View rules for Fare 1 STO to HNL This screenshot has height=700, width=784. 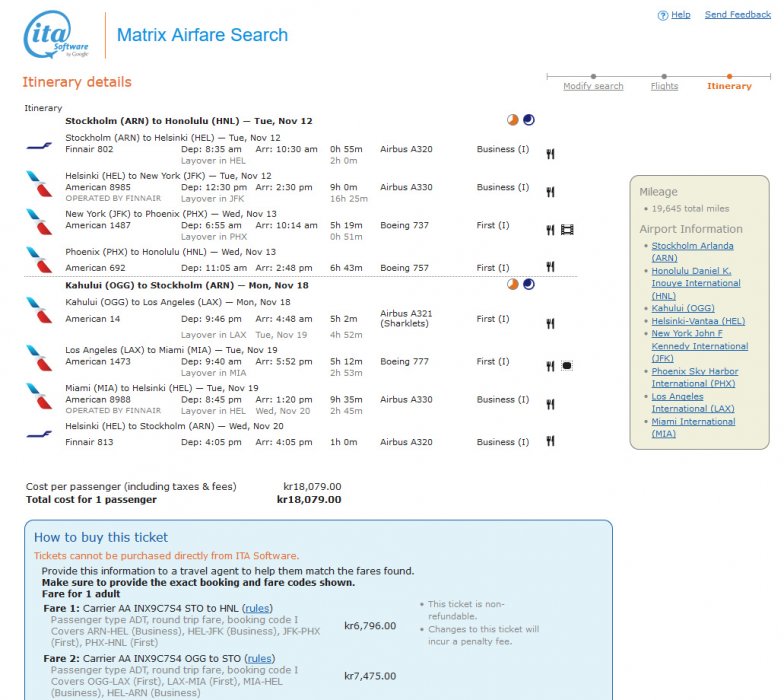coord(258,608)
